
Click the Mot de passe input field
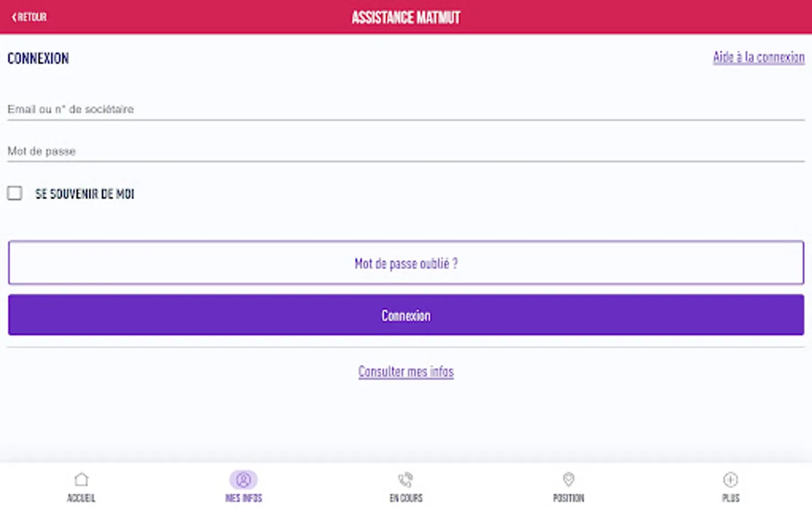(x=405, y=151)
